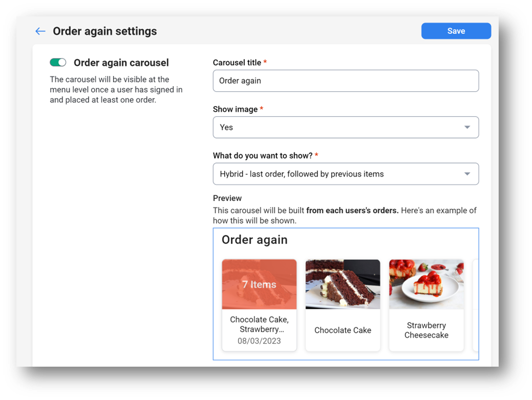Image resolution: width=532 pixels, height=400 pixels.
Task: Open the Show image dropdown chevron
Action: pos(468,127)
